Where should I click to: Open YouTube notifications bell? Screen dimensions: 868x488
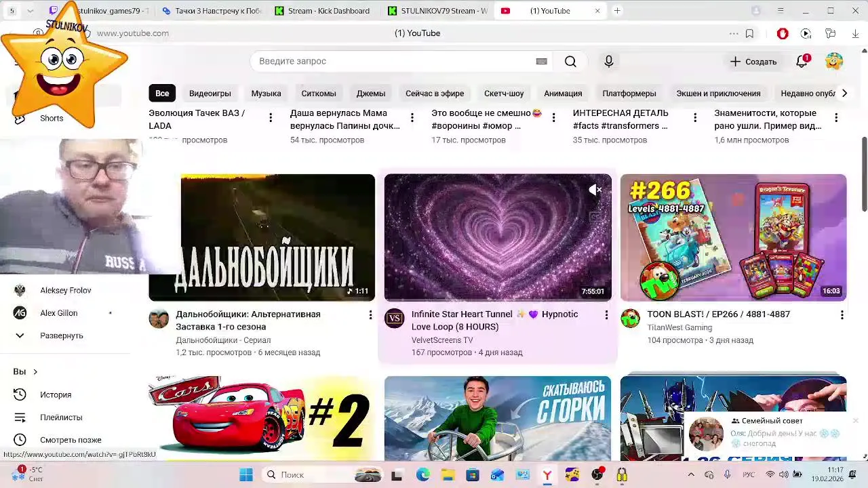pos(802,62)
